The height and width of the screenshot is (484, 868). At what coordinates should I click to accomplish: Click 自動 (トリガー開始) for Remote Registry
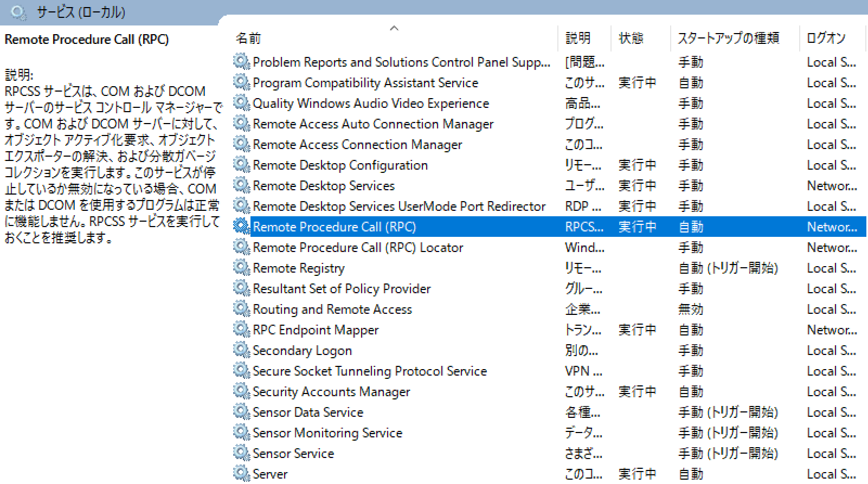[x=728, y=268]
